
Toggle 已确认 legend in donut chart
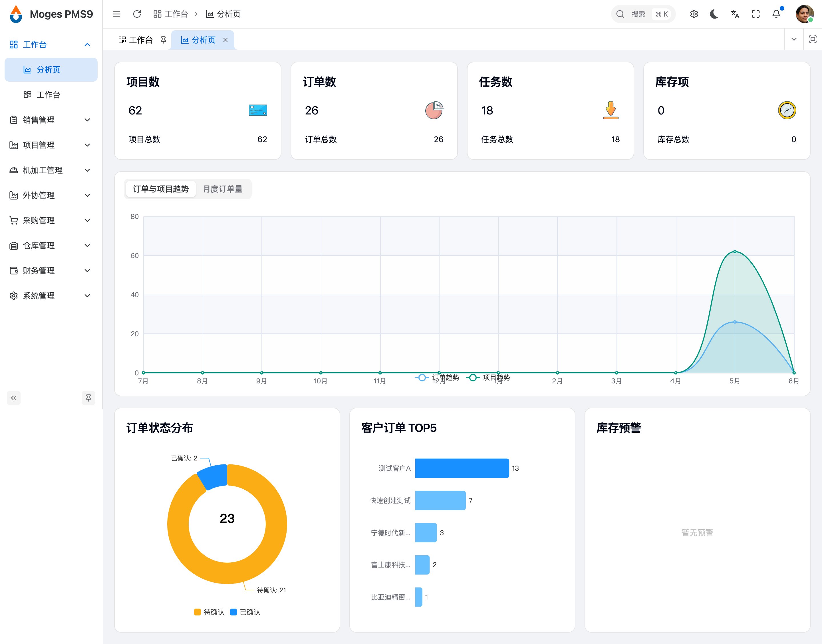(x=245, y=612)
